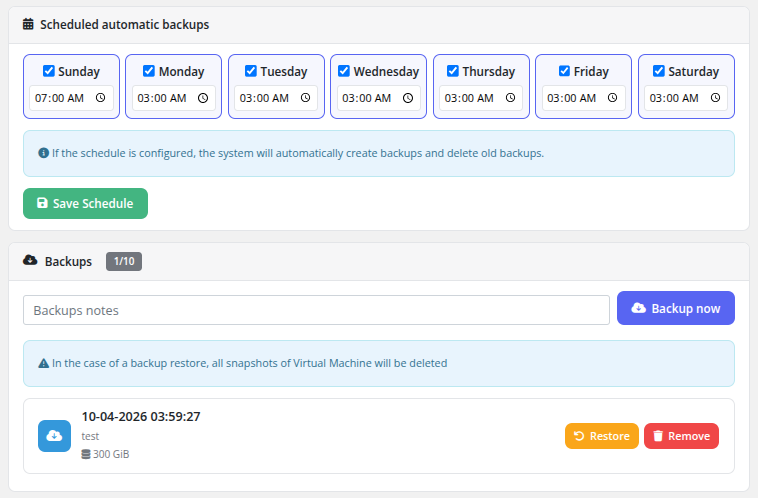Click the warning triangle icon in restore notice
758x498 pixels.
(44, 363)
